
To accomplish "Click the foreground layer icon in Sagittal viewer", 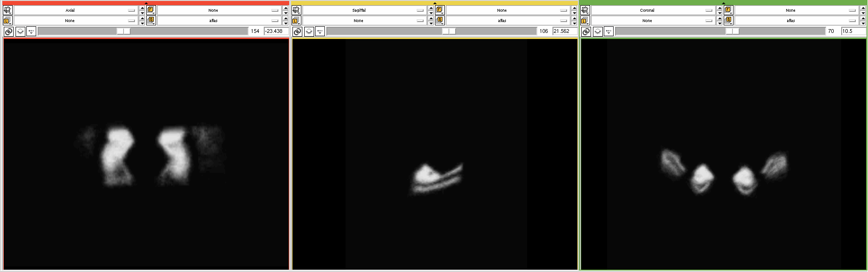I will pyautogui.click(x=439, y=10).
